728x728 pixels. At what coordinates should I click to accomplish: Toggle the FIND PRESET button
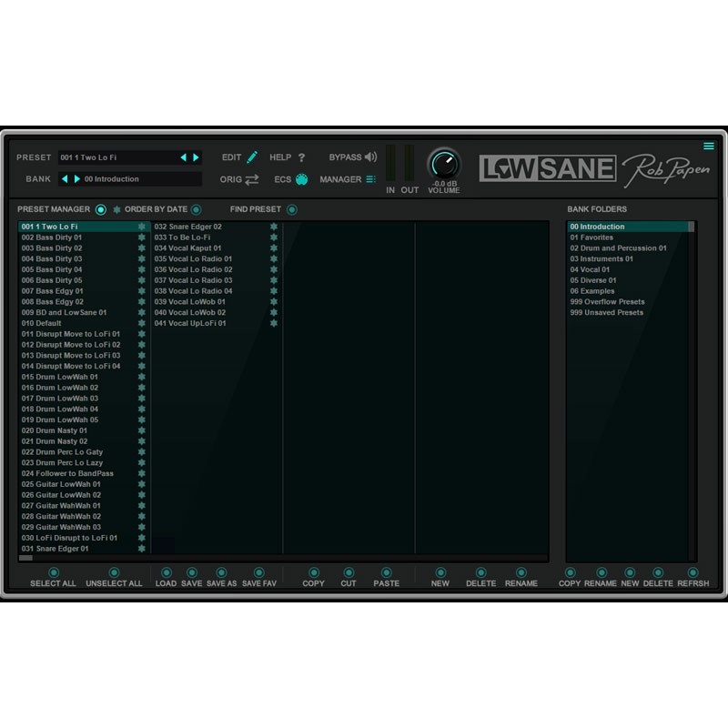(x=291, y=210)
